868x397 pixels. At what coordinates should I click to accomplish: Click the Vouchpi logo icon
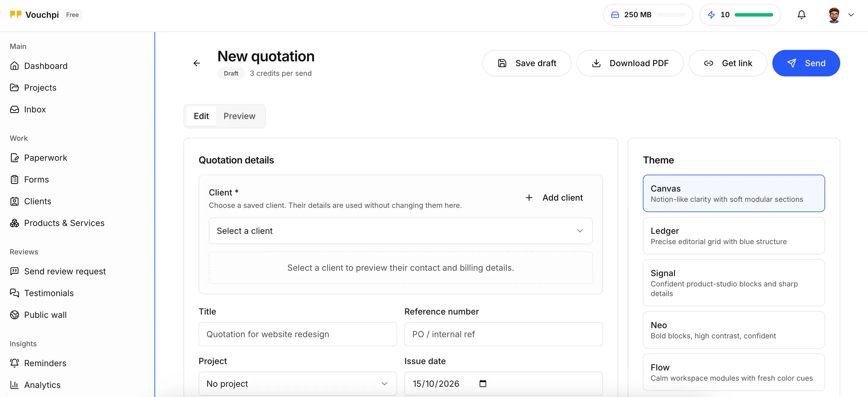point(15,15)
